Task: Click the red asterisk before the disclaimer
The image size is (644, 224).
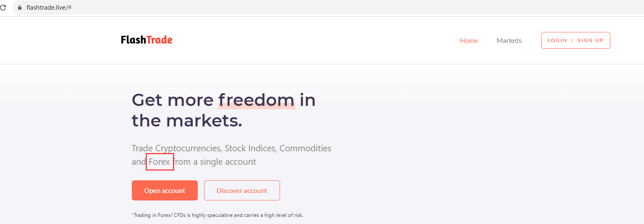Action: pyautogui.click(x=133, y=215)
